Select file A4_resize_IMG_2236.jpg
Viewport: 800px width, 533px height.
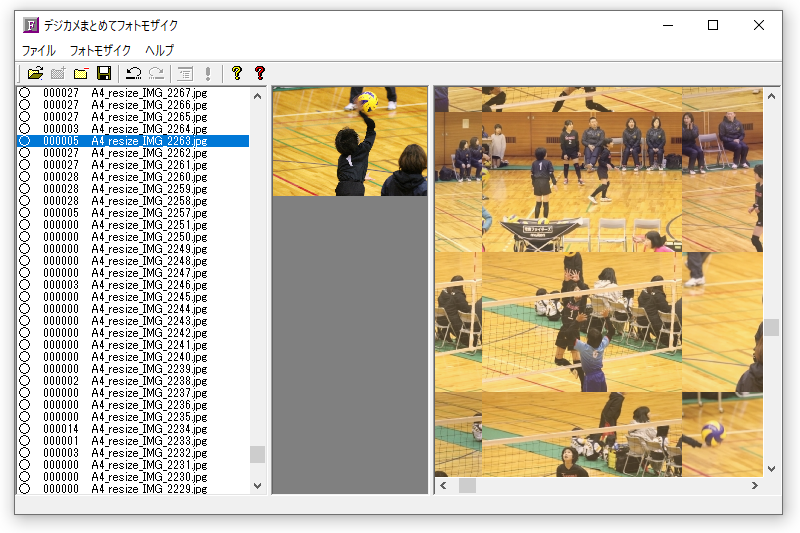click(149, 404)
